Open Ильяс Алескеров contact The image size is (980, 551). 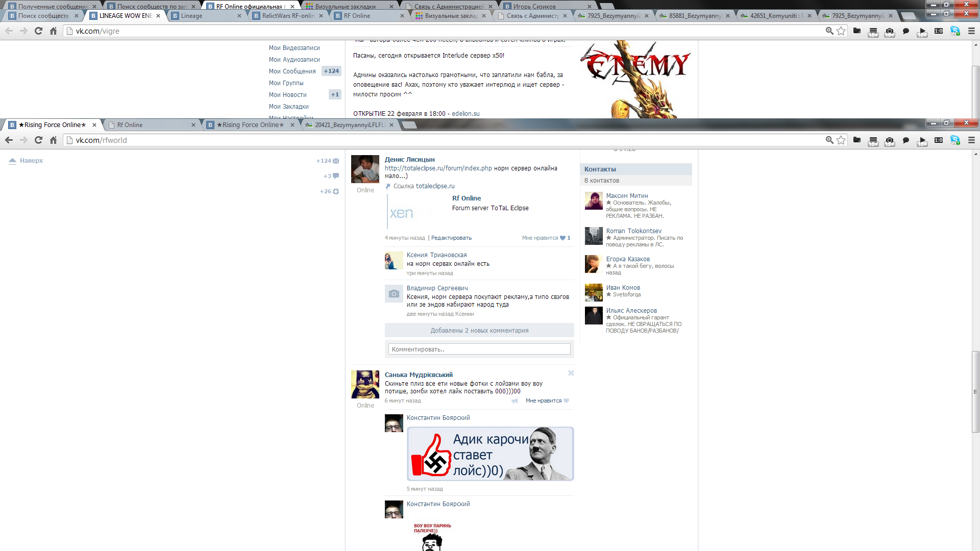(631, 311)
